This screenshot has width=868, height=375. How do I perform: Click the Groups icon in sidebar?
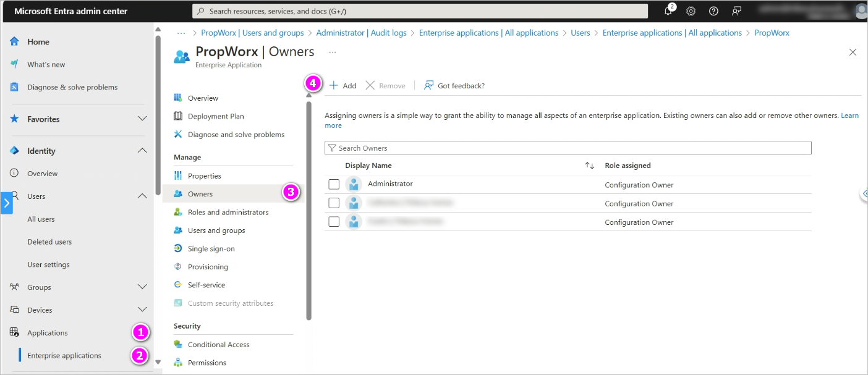click(x=14, y=287)
